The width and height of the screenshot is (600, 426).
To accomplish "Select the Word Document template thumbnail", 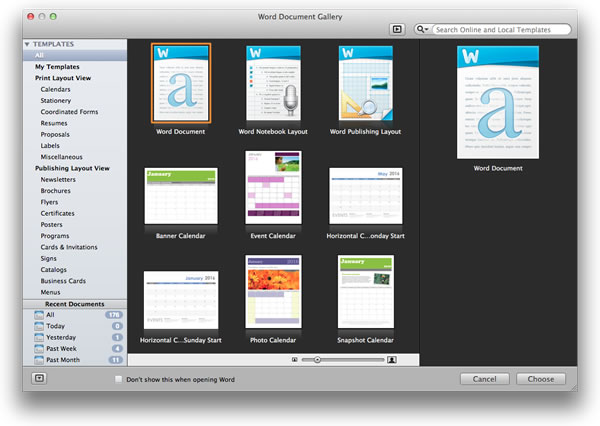I will 181,83.
